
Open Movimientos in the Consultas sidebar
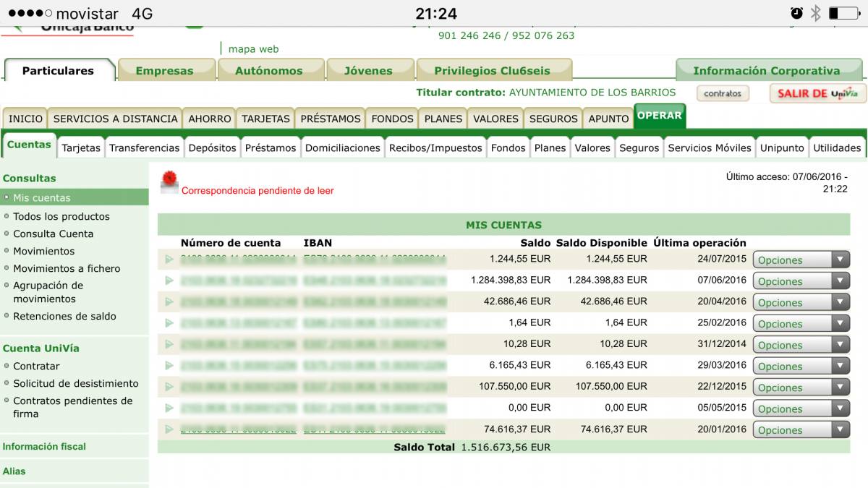(x=43, y=251)
